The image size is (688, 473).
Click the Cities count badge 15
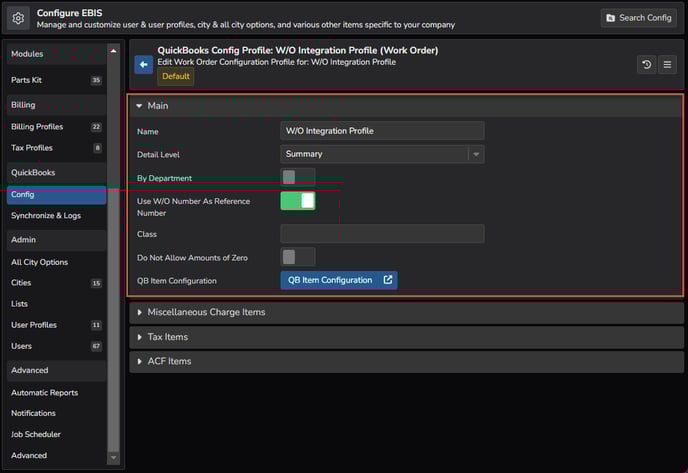click(96, 283)
